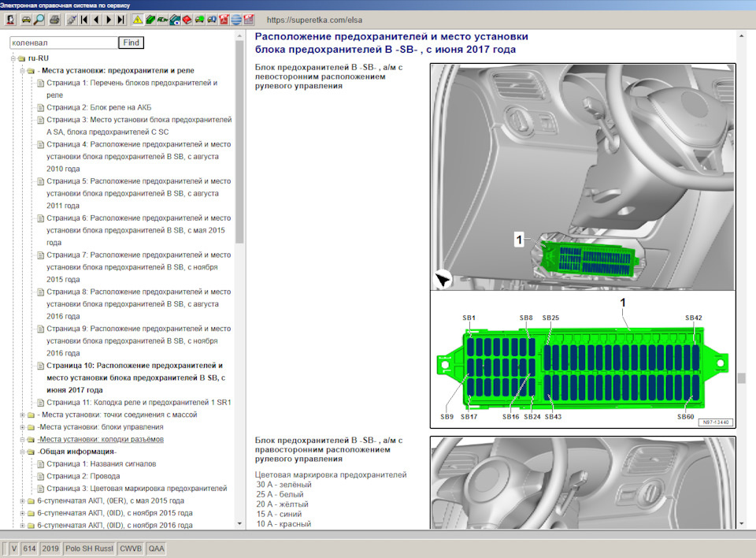Click content pane scroll down arrow
Image resolution: width=756 pixels, height=558 pixels.
click(x=742, y=524)
